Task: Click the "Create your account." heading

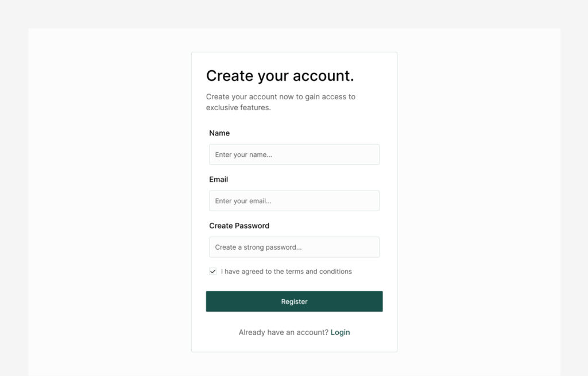Action: pyautogui.click(x=280, y=76)
